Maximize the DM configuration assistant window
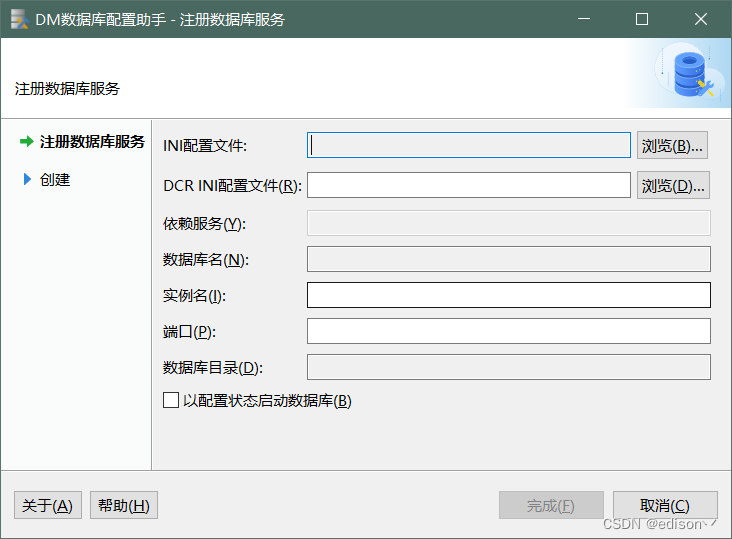Image resolution: width=732 pixels, height=539 pixels. [642, 19]
